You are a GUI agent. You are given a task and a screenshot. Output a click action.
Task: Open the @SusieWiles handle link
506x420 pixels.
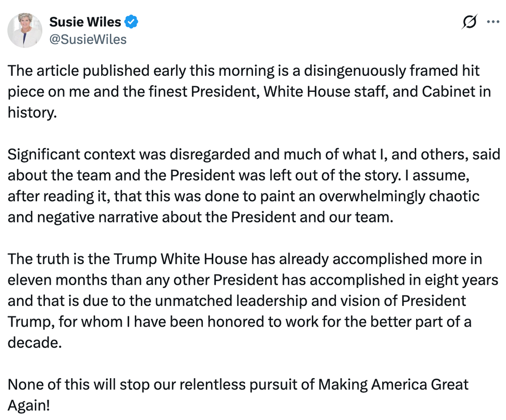click(87, 39)
